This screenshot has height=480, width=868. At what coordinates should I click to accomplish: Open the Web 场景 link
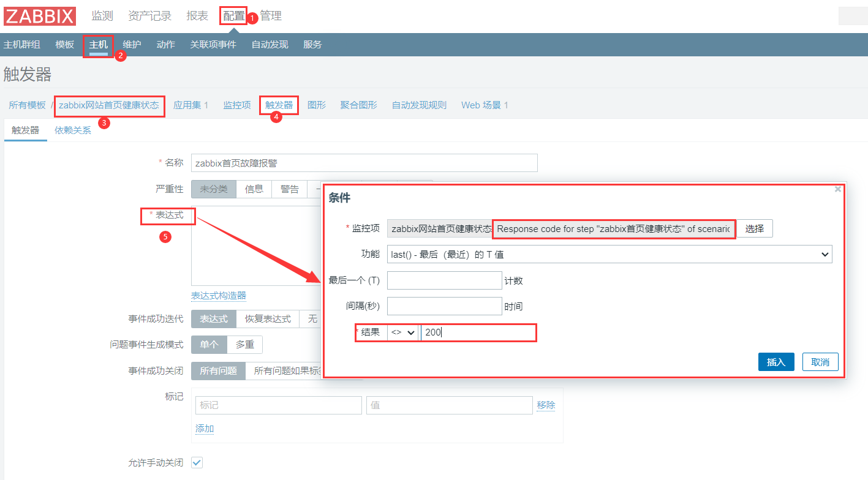click(x=481, y=105)
